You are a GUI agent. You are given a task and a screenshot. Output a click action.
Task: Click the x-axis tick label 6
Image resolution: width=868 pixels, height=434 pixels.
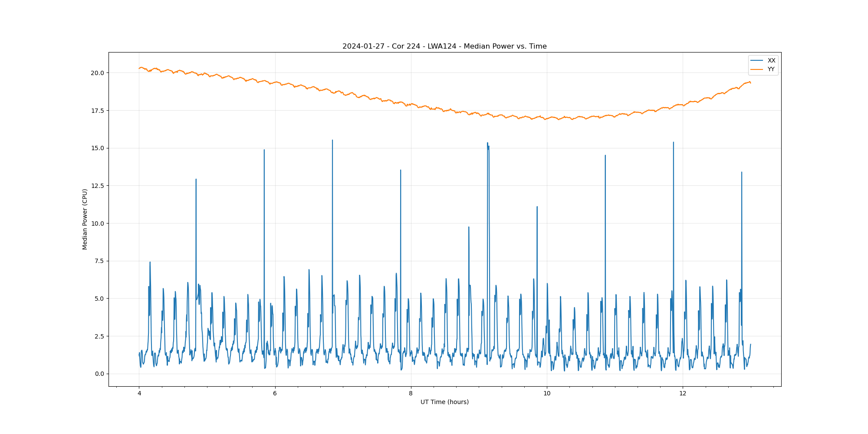(x=275, y=394)
